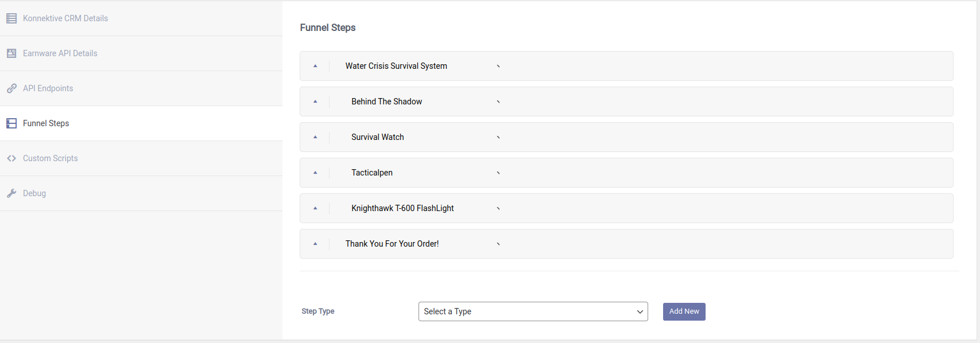Click the Konnektive CRM Details list icon
The image size is (980, 343).
pos(11,18)
